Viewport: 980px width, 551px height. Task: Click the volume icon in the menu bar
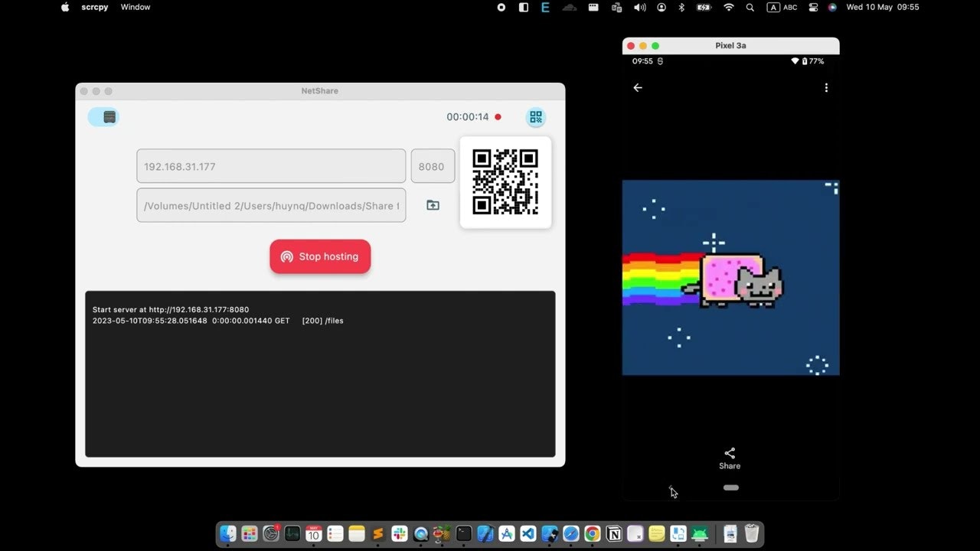(x=639, y=7)
